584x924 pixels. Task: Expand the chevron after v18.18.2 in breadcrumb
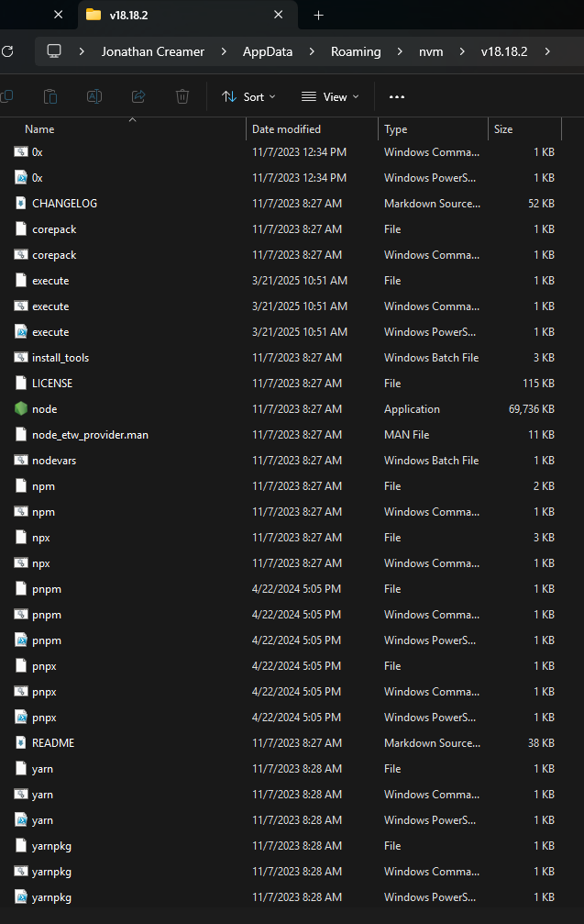tap(547, 51)
